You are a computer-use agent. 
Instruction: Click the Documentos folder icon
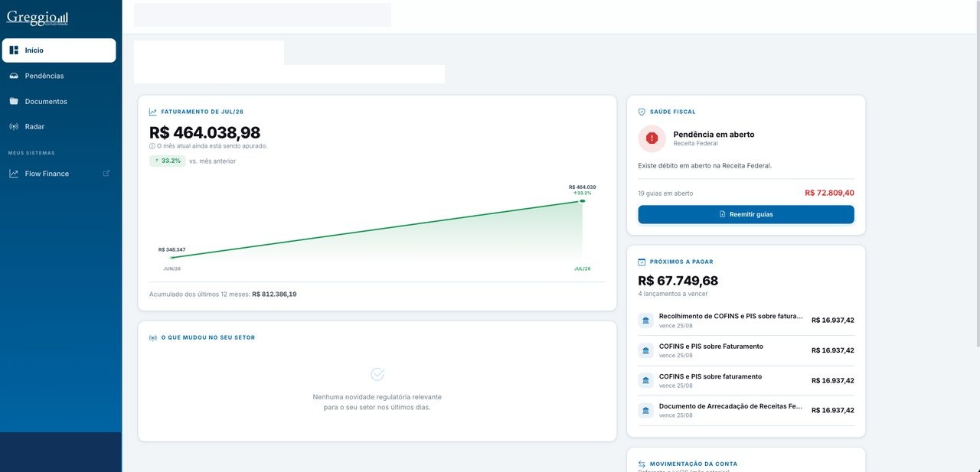[14, 101]
